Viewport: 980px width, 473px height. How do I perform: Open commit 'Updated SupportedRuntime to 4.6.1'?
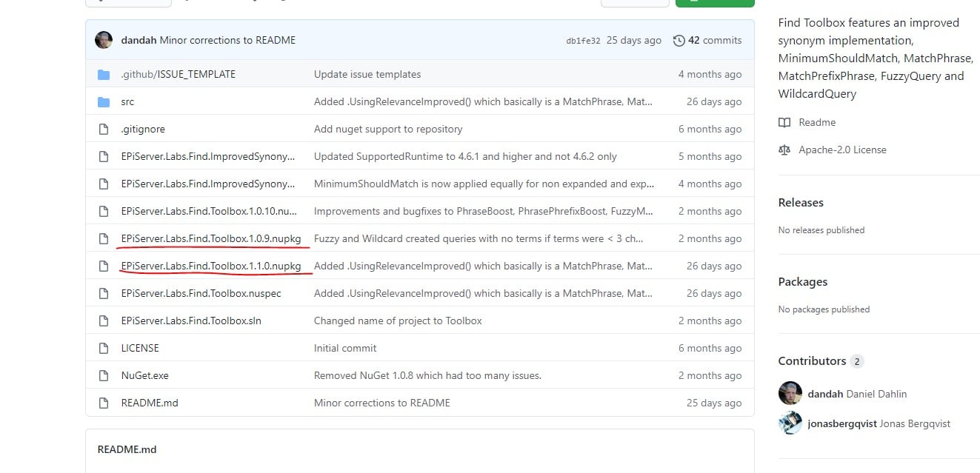tap(465, 156)
